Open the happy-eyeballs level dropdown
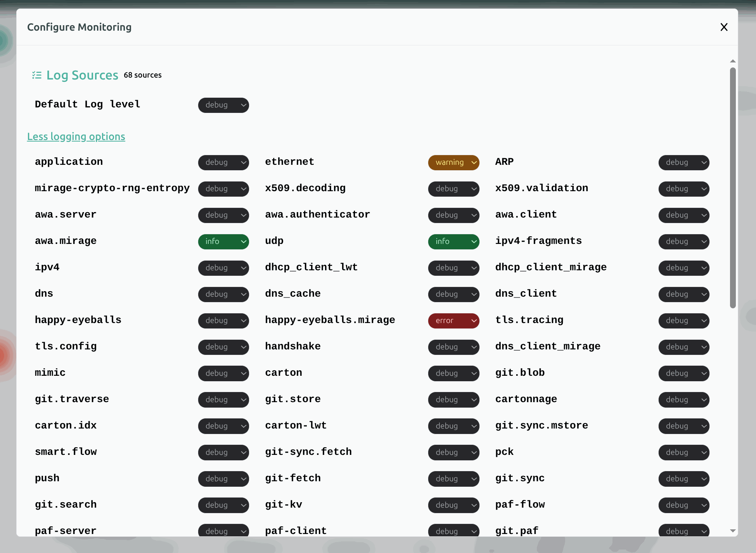This screenshot has height=553, width=756. click(x=223, y=321)
